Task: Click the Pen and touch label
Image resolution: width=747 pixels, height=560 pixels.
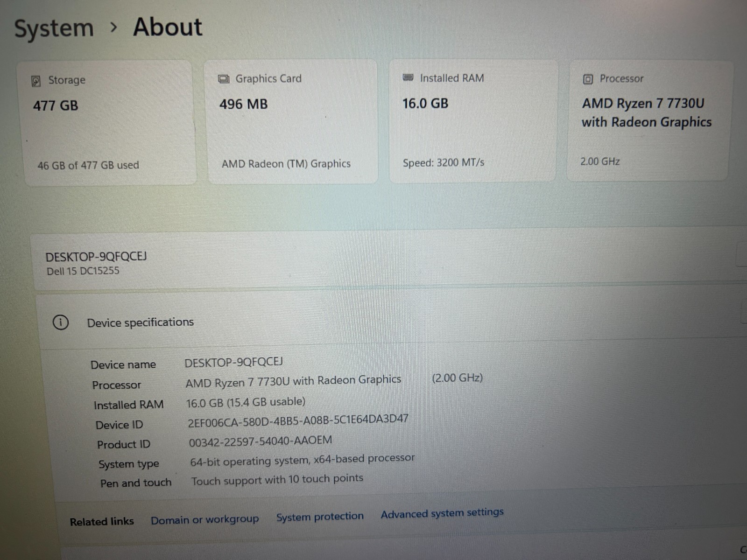Action: tap(136, 483)
